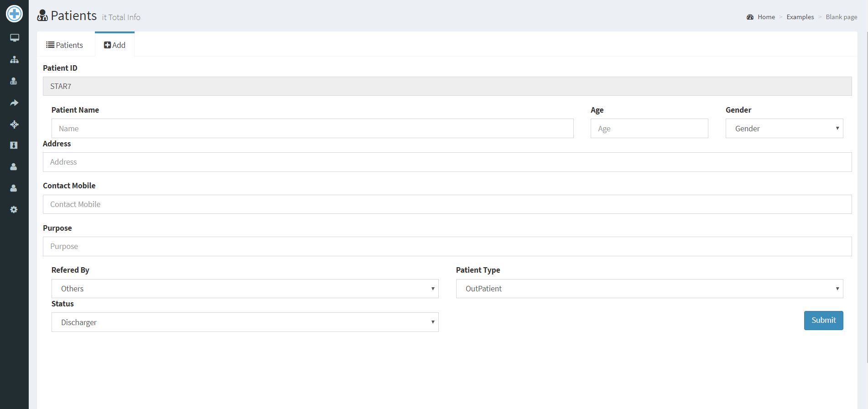Click the medical plus logo icon
The image size is (868, 409).
coord(14,14)
